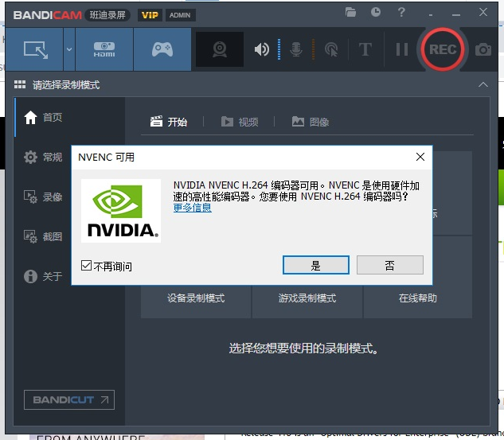Select the screen rectangle recording mode icon
Screen dimensions: 504x440
[35, 49]
